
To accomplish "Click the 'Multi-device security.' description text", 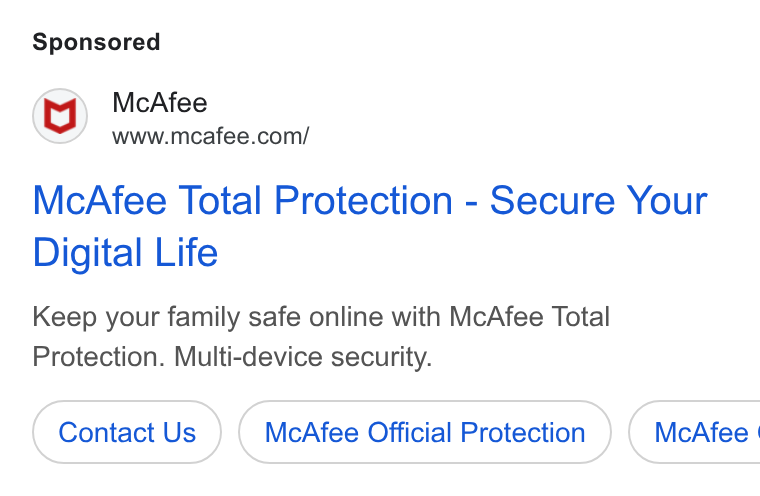I will pos(303,357).
